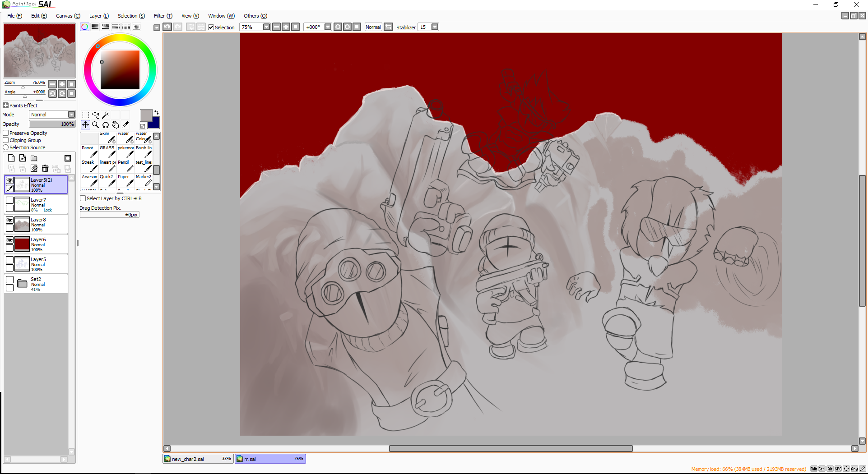
Task: Click the swap foreground/background colors arrow
Action: (157, 112)
